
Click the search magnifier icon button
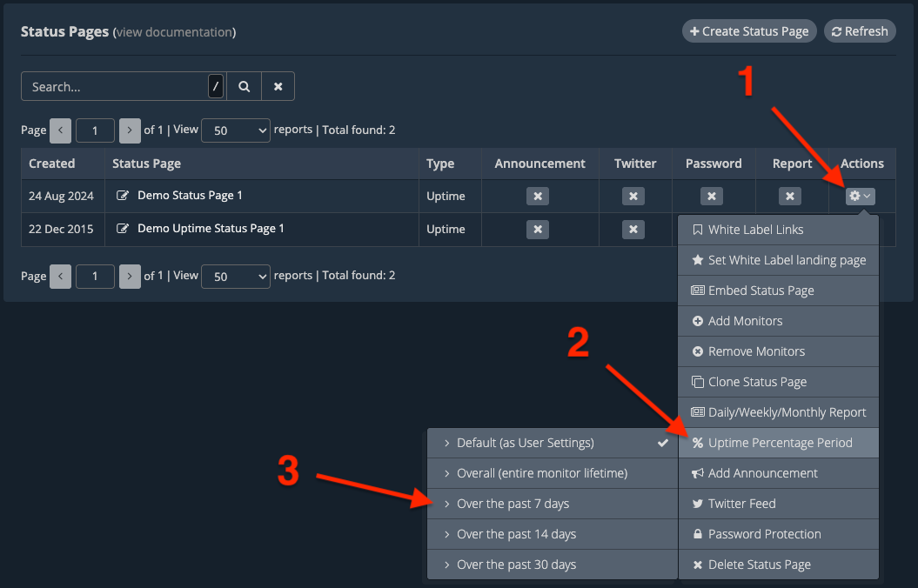[x=245, y=87]
